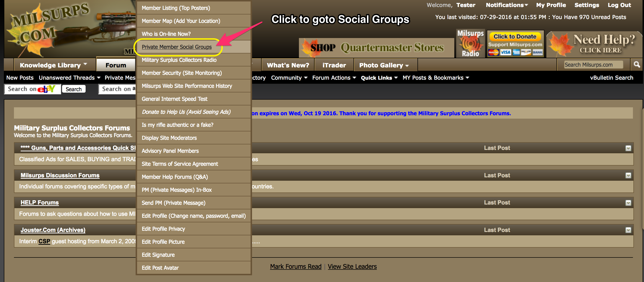Select Member Help Forums (Q&A)
Viewport: 644px width, 282px height.
(194, 177)
